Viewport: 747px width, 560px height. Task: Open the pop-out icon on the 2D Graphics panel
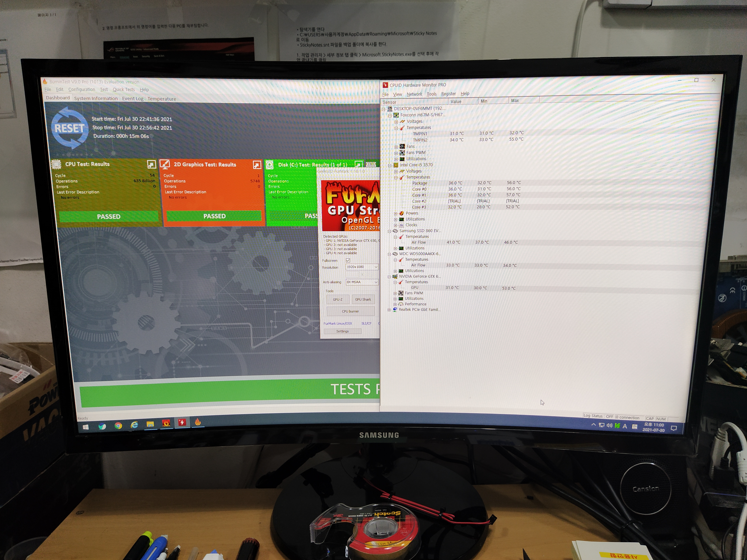(257, 165)
